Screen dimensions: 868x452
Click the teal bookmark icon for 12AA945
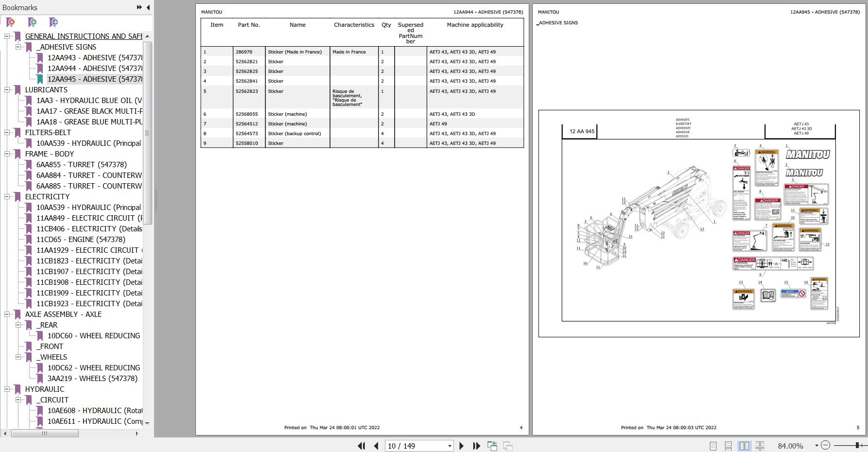coord(40,79)
